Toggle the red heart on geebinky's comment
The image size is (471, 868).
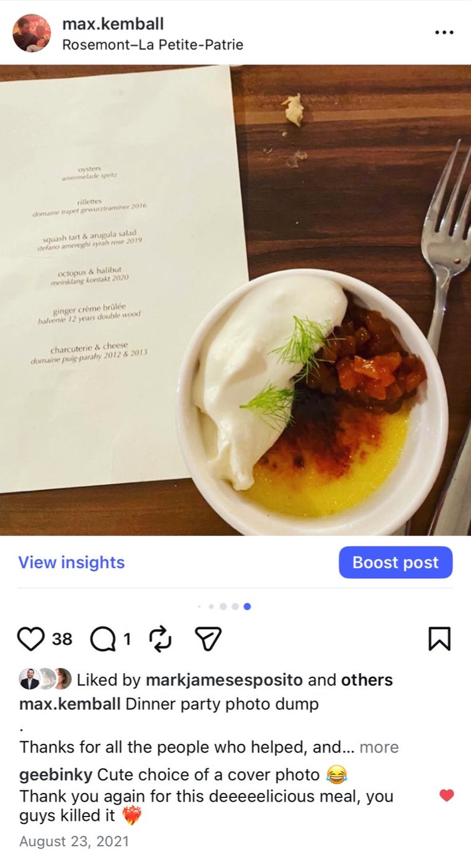point(446,795)
